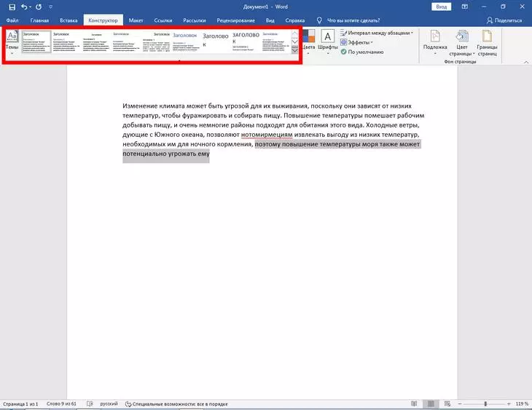Click the proofing check icon in status bar
The image size is (532, 410).
pos(90,403)
